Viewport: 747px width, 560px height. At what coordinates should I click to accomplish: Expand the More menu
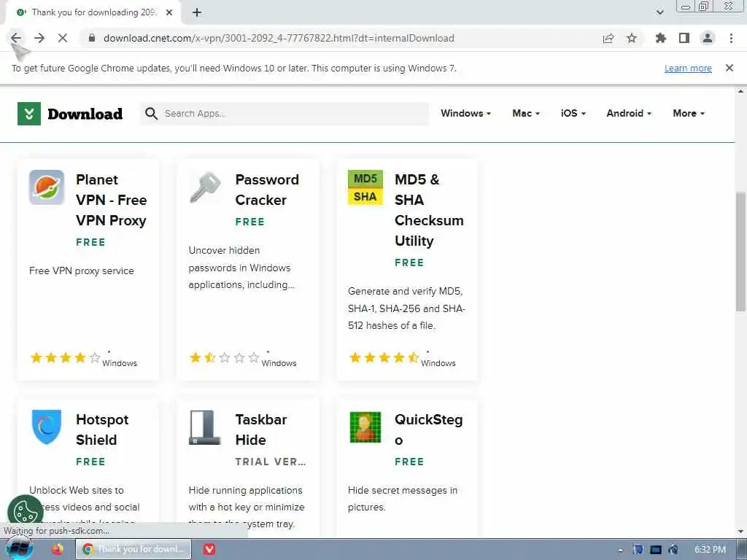point(689,113)
